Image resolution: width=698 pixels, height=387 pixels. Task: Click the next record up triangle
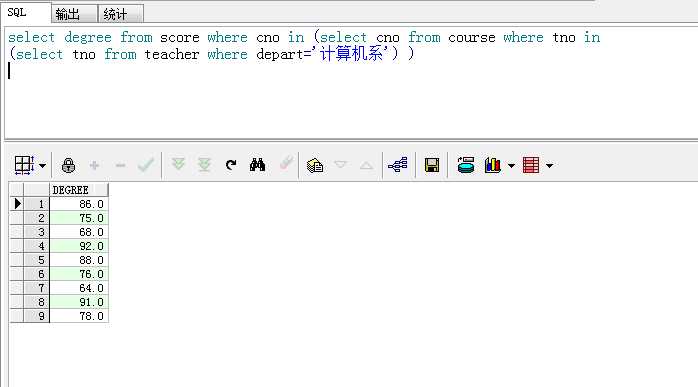point(366,166)
